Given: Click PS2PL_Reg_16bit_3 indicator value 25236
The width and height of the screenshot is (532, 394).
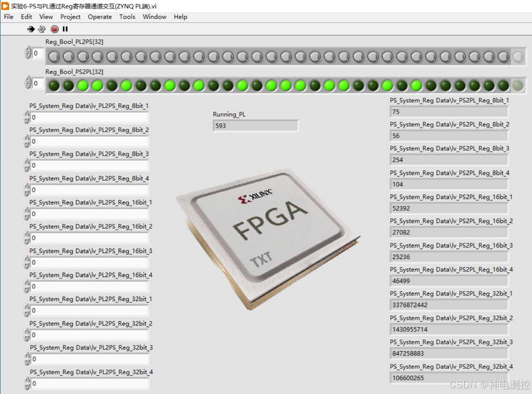Looking at the screenshot, I should point(449,257).
